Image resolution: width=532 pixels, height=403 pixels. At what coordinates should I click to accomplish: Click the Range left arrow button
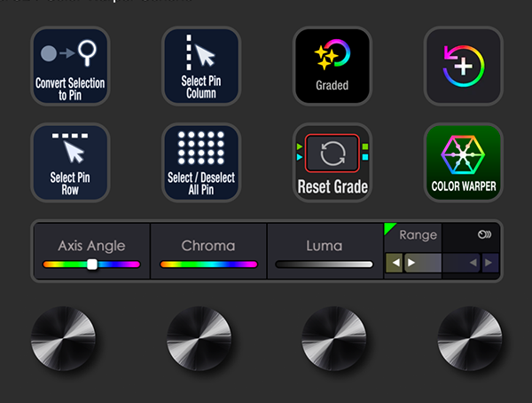[395, 263]
